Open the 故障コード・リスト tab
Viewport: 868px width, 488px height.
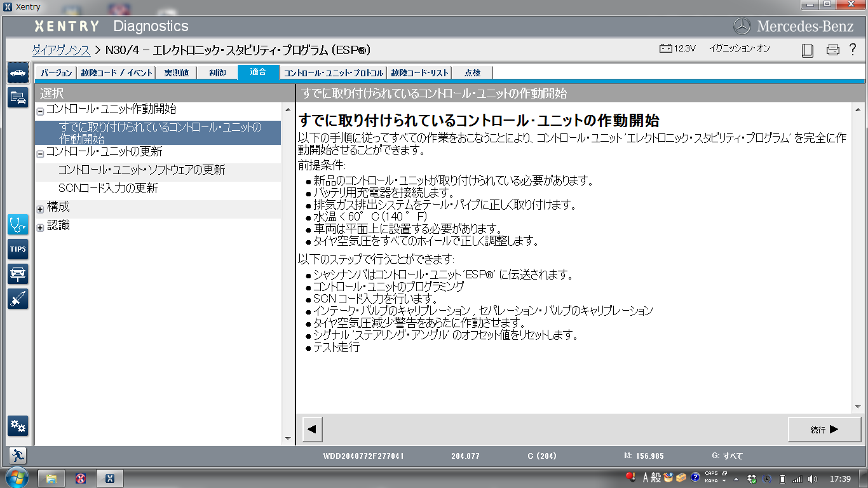420,73
